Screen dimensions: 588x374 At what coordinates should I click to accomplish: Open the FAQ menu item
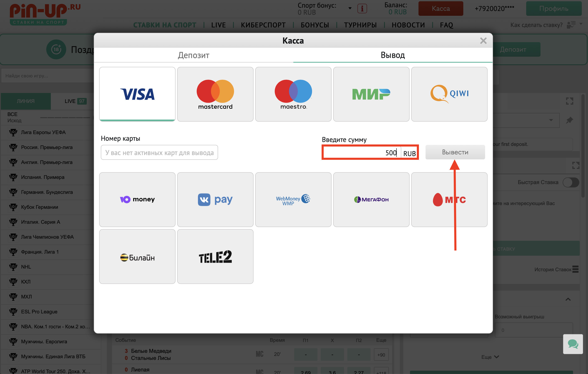[x=446, y=25]
